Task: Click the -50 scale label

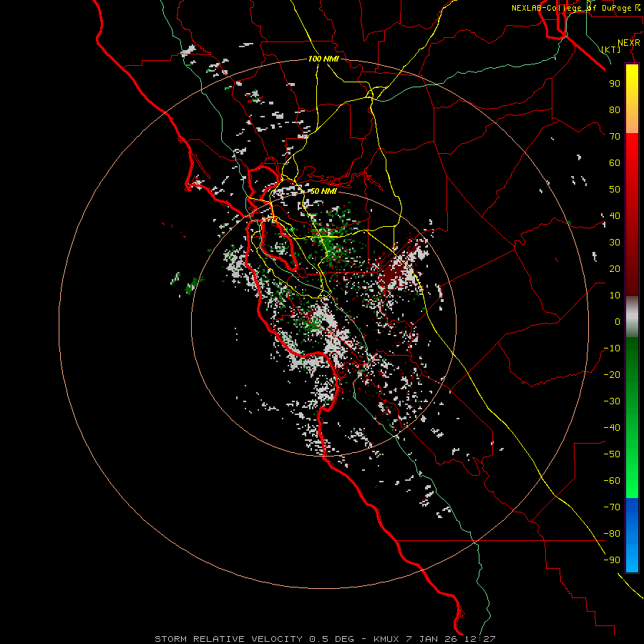Action: (x=612, y=454)
